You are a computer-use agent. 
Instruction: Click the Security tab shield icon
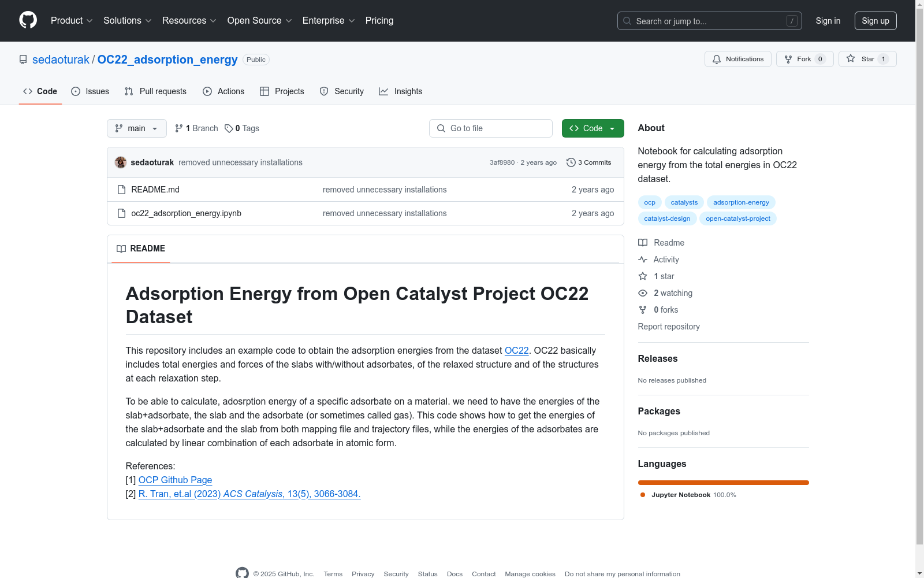click(x=324, y=91)
